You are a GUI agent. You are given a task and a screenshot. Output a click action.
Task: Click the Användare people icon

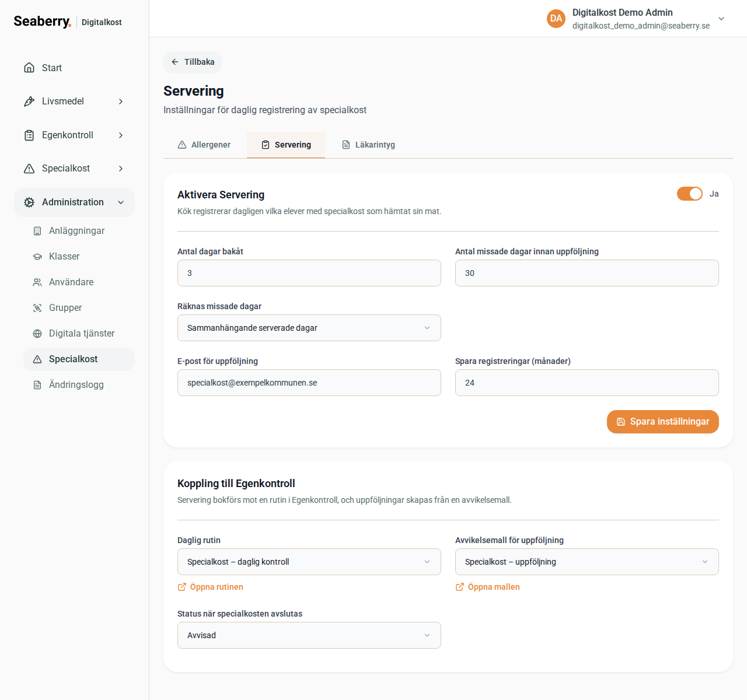(x=37, y=282)
